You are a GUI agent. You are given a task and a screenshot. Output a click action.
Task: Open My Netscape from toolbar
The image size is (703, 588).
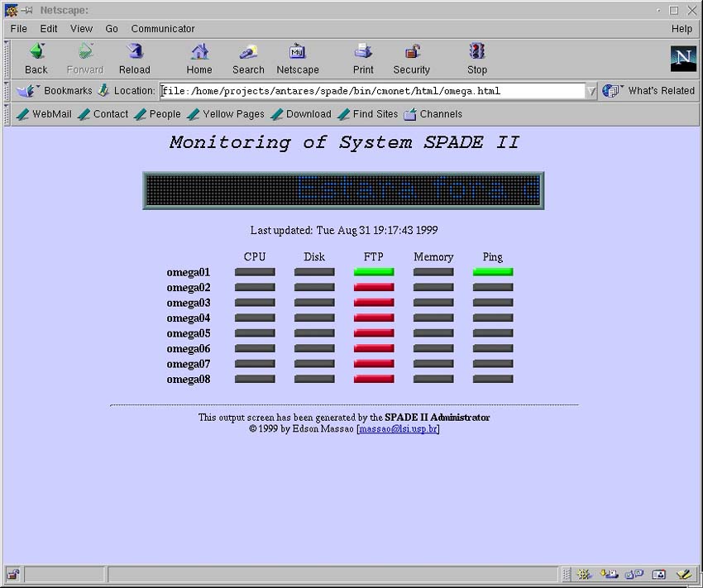(x=298, y=59)
